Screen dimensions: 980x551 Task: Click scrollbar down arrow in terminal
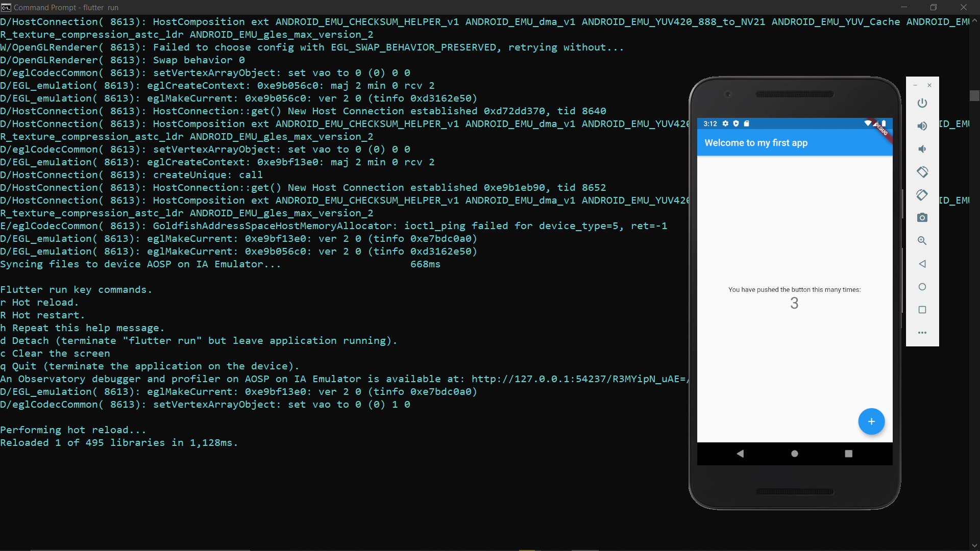pyautogui.click(x=974, y=546)
